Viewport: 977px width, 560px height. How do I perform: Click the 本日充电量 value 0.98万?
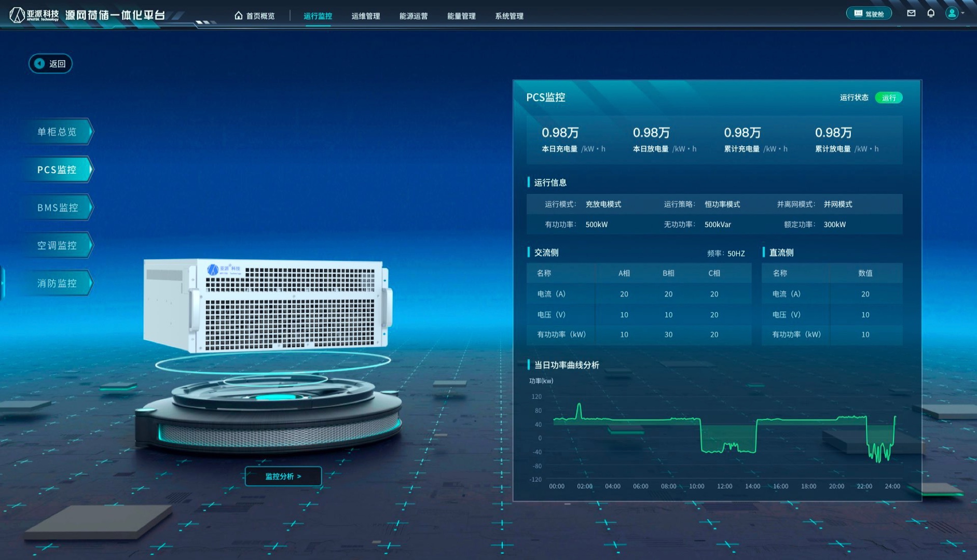560,133
